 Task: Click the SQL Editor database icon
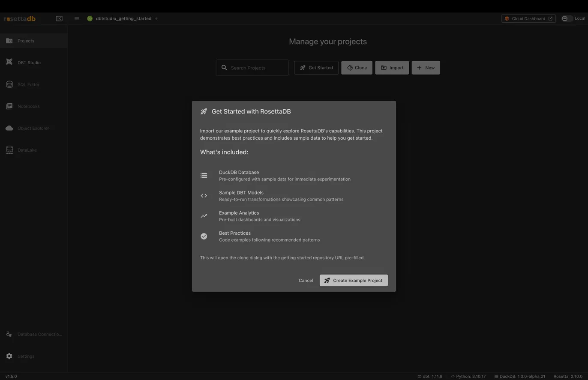click(x=9, y=84)
